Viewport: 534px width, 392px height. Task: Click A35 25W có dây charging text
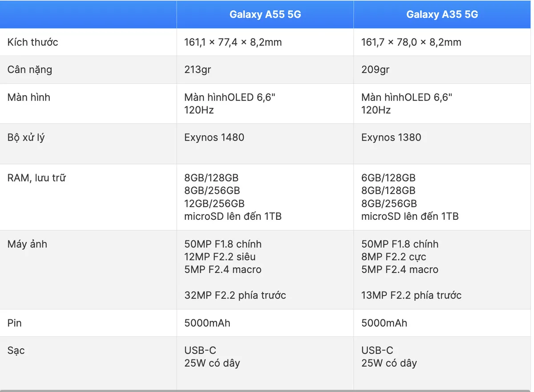coord(389,364)
